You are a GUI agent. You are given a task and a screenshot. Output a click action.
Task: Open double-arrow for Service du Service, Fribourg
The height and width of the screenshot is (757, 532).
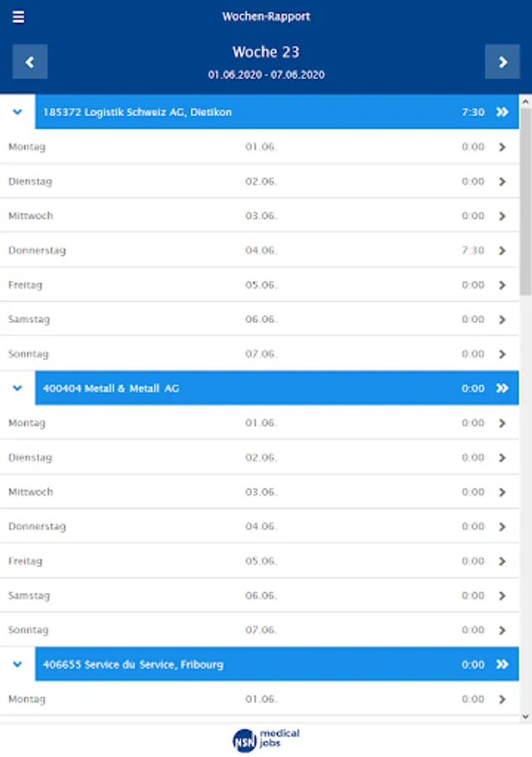coord(503,664)
